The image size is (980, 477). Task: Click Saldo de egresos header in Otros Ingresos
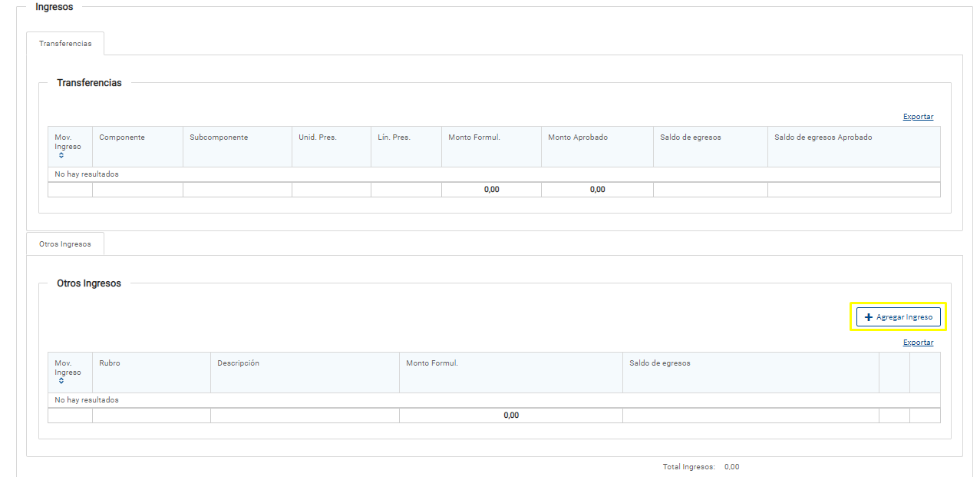click(x=660, y=363)
